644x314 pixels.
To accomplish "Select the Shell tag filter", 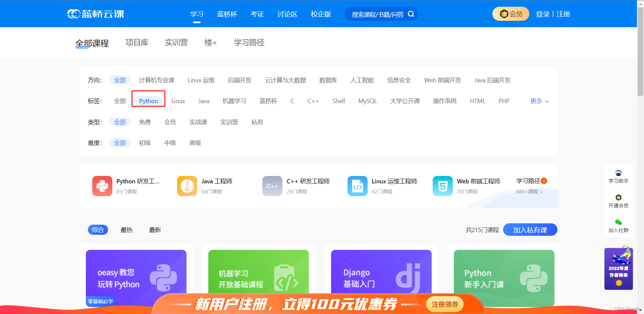I will coord(339,101).
